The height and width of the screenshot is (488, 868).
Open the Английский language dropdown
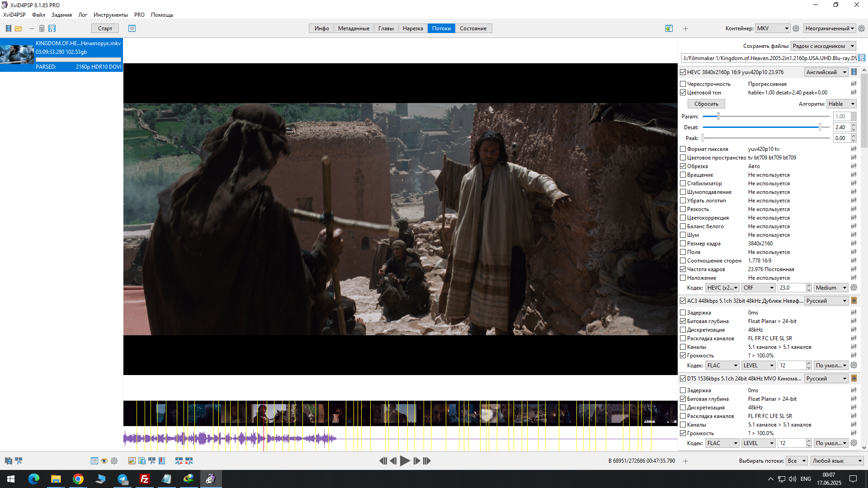click(826, 72)
